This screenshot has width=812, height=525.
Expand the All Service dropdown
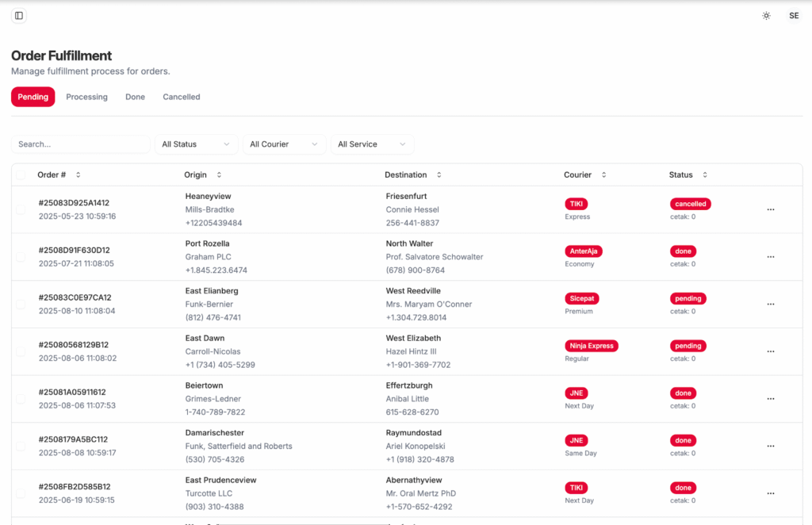[372, 144]
